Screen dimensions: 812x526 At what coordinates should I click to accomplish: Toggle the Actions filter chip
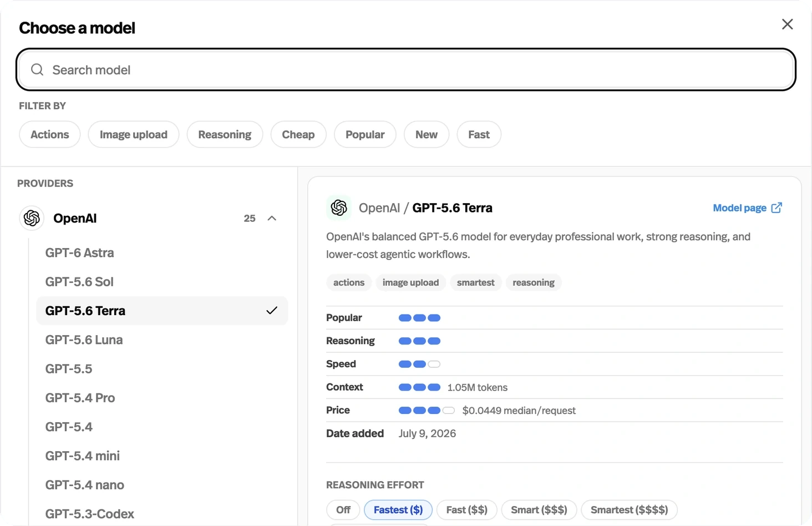click(x=50, y=134)
